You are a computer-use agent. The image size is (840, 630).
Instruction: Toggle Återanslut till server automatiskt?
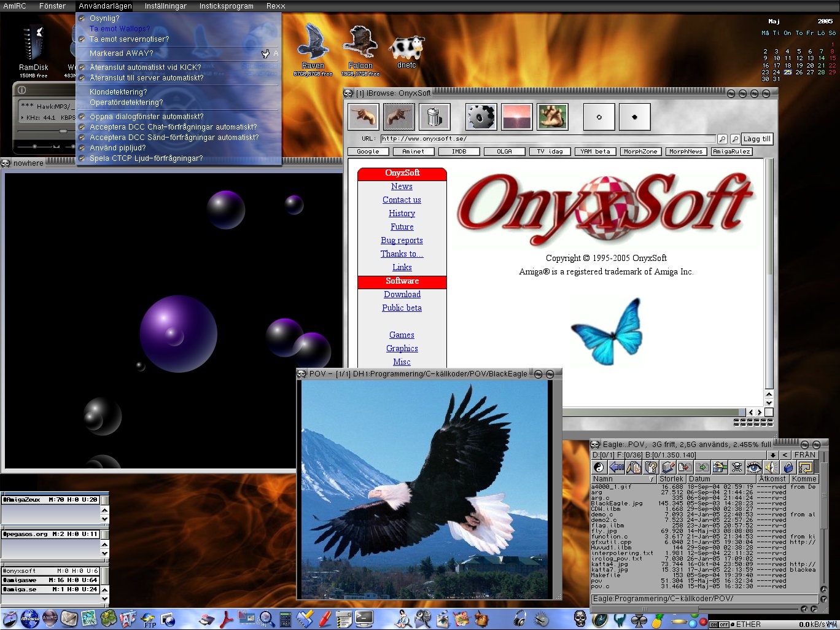[179, 78]
